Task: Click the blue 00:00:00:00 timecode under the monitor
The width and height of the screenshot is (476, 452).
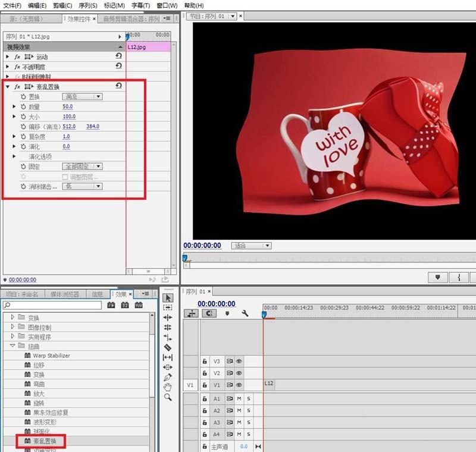Action: (x=202, y=245)
